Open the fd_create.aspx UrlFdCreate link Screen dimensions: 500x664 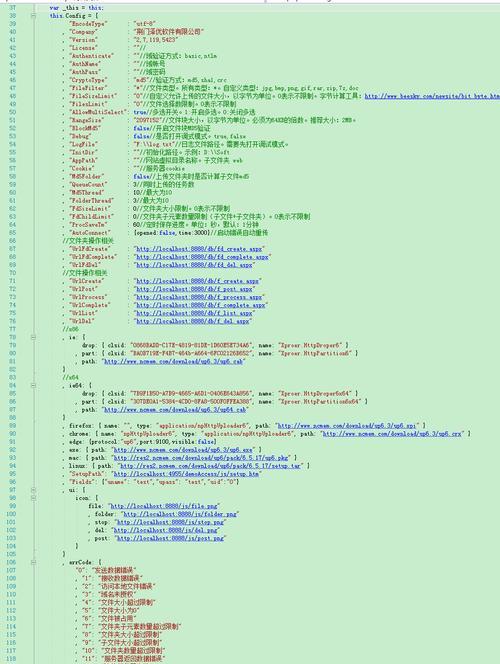(x=199, y=249)
